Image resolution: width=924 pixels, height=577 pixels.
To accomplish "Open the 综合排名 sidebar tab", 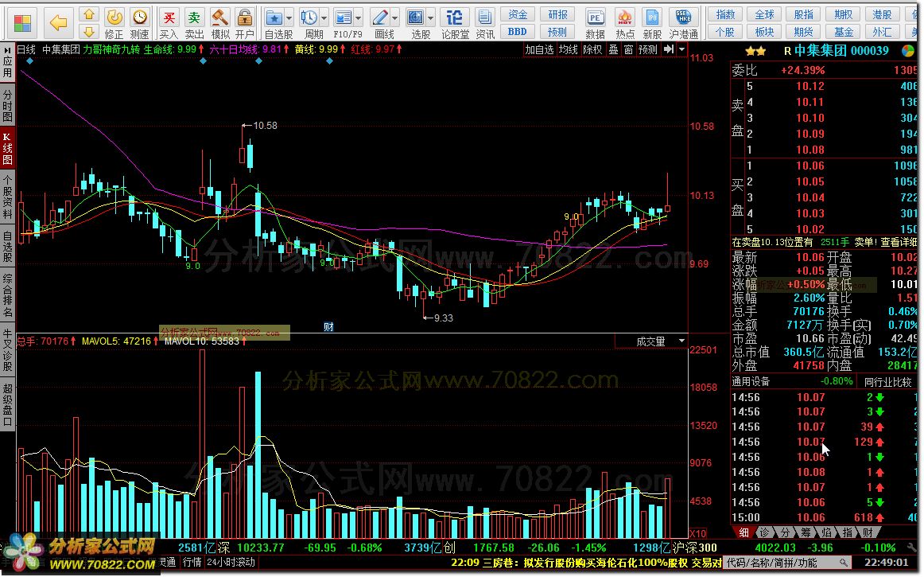I will [x=7, y=294].
